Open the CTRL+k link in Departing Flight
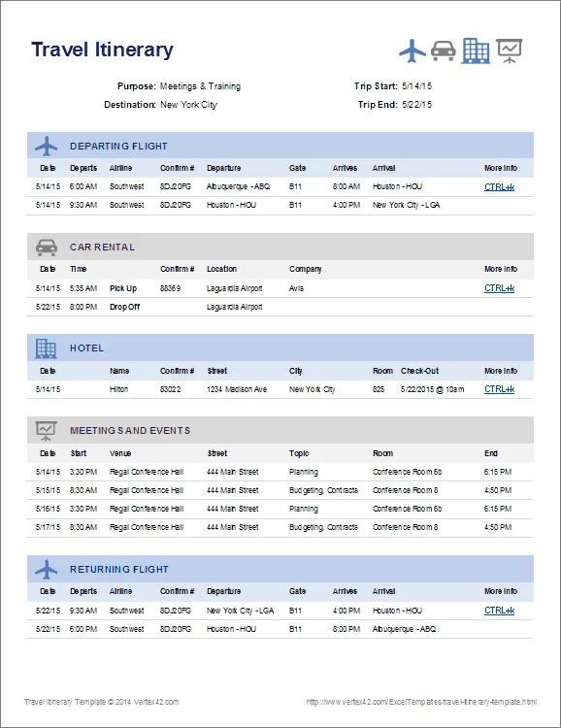Screen dimensions: 561x728 click(x=499, y=187)
